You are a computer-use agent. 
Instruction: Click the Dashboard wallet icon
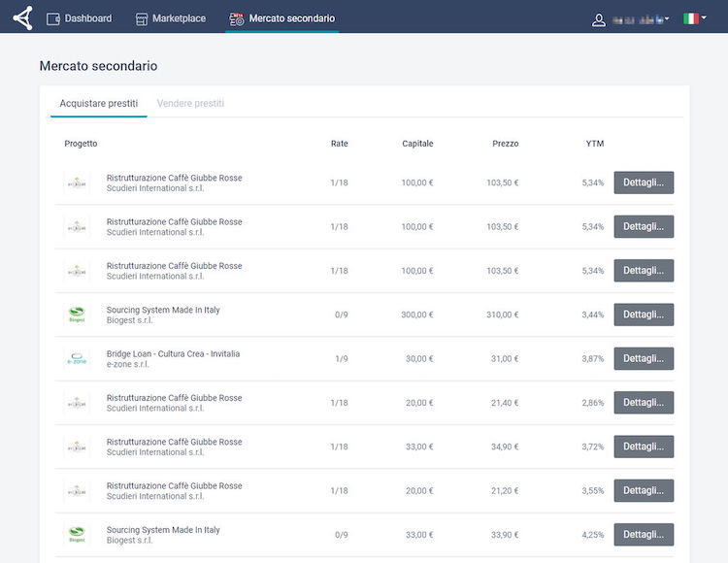(x=53, y=18)
